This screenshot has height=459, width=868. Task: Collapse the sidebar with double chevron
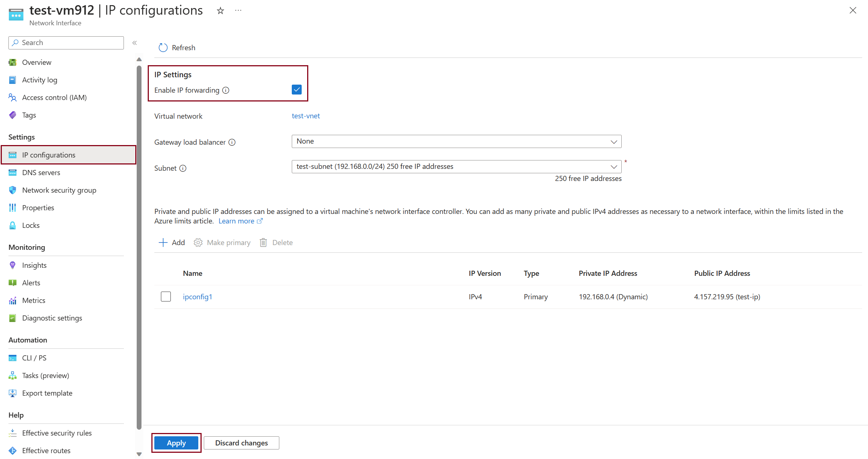pyautogui.click(x=135, y=43)
